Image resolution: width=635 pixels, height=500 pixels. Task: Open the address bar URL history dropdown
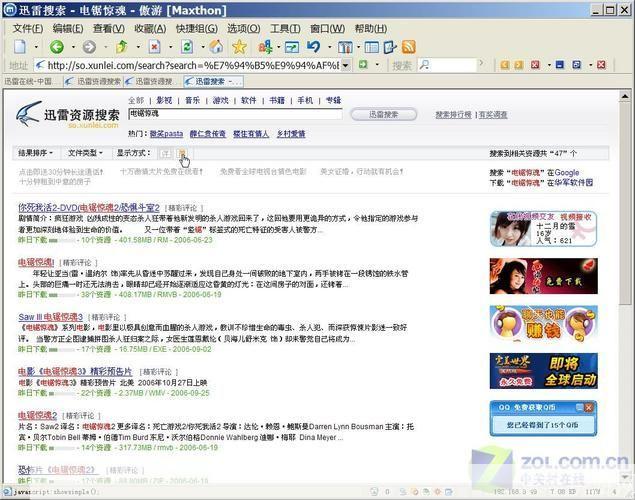[346, 65]
